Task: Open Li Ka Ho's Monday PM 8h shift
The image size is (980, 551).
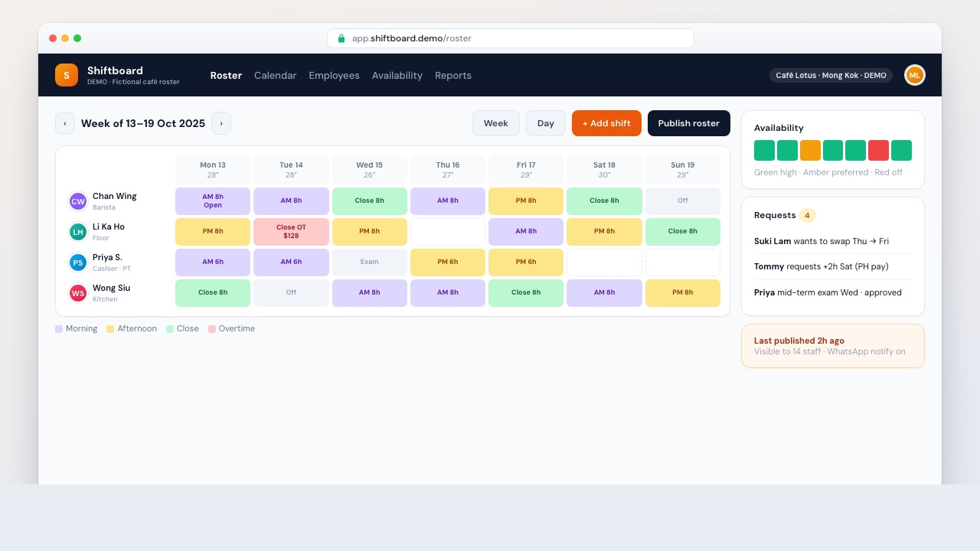Action: (x=213, y=232)
